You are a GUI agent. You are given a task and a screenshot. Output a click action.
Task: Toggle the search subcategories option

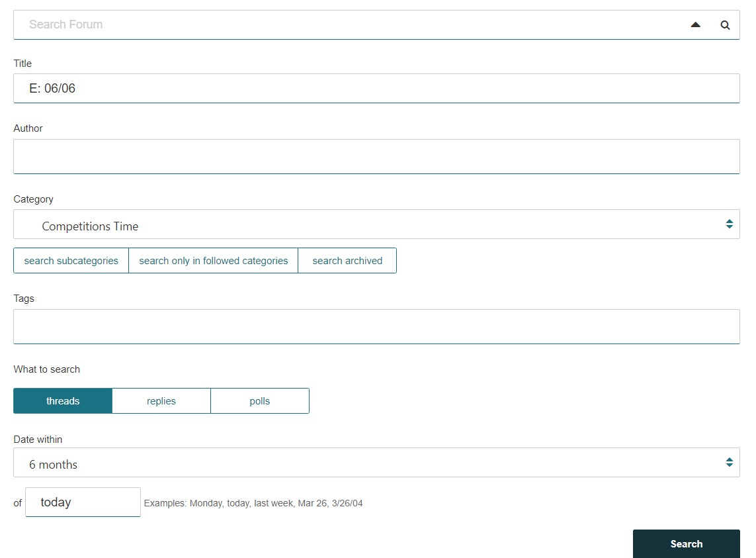[71, 261]
